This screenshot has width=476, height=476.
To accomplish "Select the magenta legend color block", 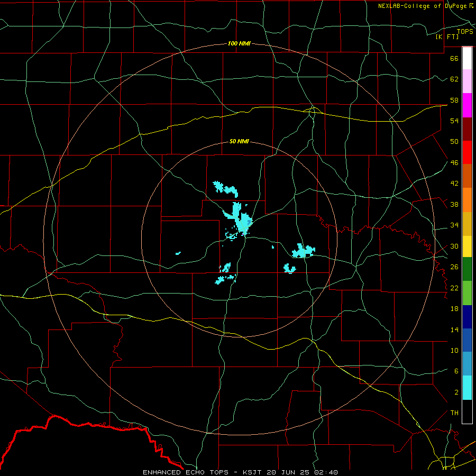I will (467, 105).
